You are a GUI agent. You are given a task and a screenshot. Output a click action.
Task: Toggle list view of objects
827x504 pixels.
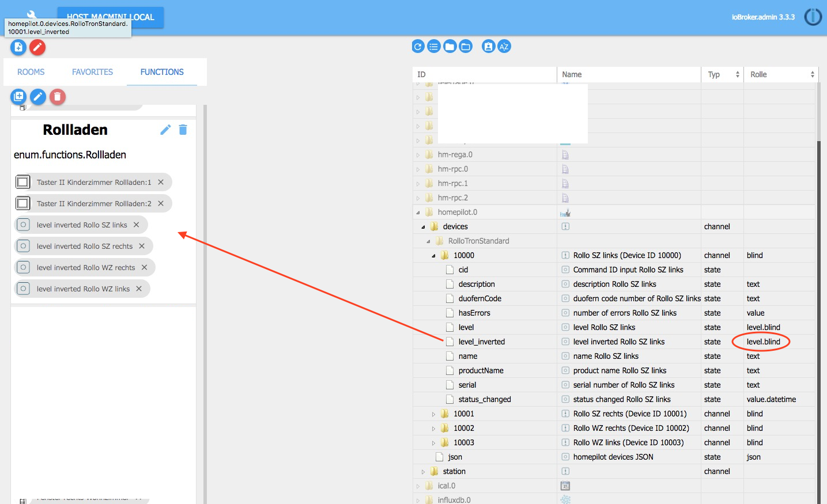pos(434,47)
